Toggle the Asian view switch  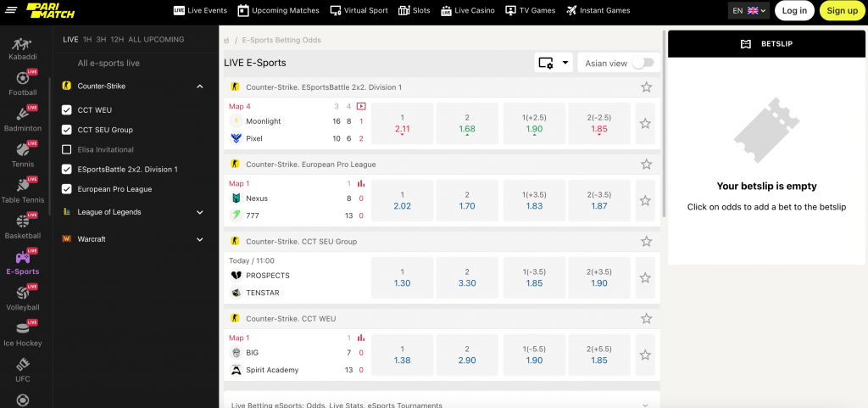click(x=643, y=63)
